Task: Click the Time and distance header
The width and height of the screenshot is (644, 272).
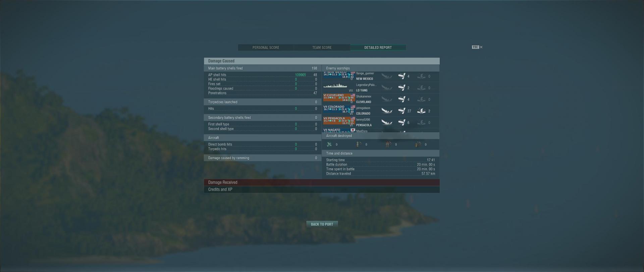Action: point(381,153)
